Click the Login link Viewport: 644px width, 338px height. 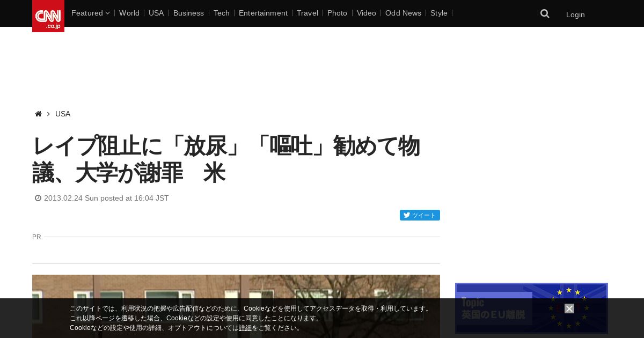575,14
